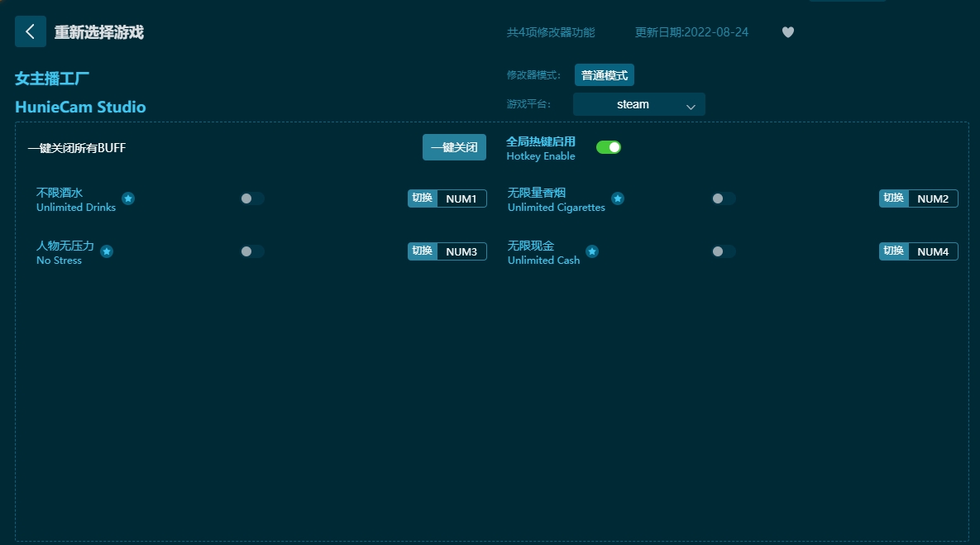The image size is (980, 545).
Task: Turn on the Unlimited Cash toggle
Action: coord(724,251)
